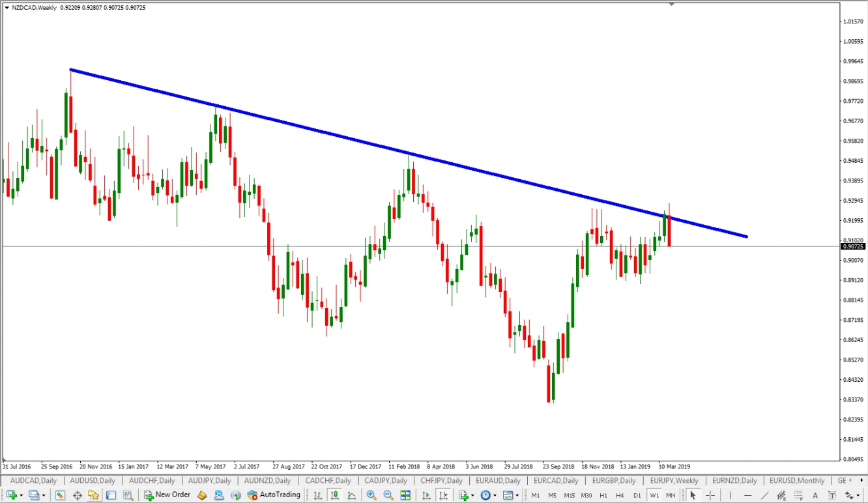Open the Terminal panel icon
This screenshot has height=503, width=868.
(111, 495)
